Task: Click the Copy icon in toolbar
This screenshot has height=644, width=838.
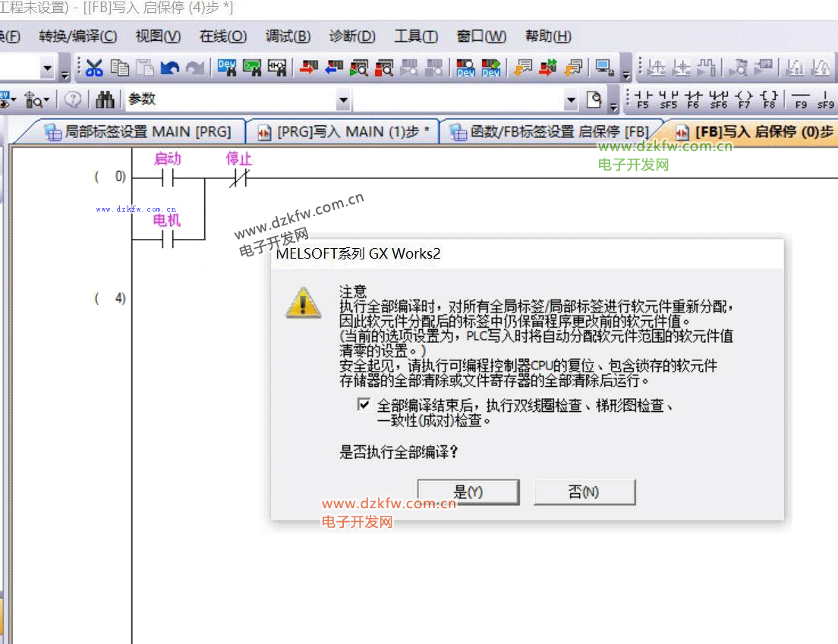Action: tap(120, 68)
